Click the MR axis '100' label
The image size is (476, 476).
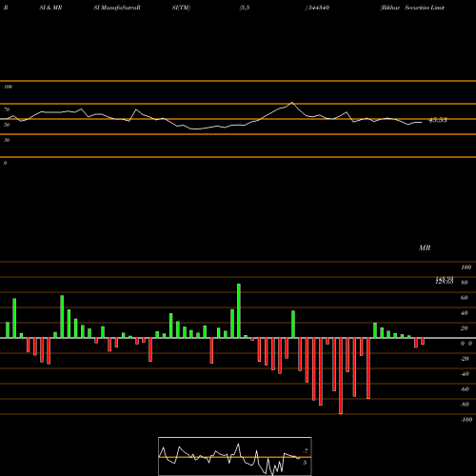point(466,268)
